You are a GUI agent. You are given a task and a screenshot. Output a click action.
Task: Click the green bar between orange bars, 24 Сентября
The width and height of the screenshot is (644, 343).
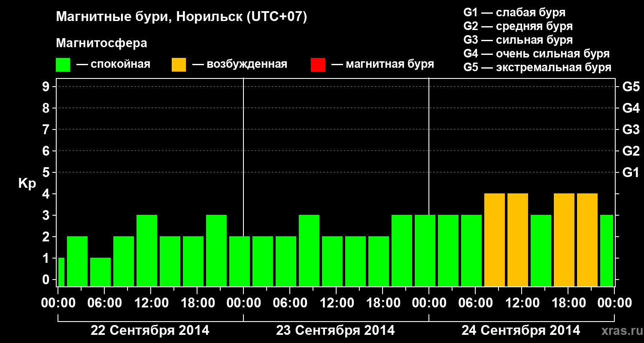(x=541, y=250)
